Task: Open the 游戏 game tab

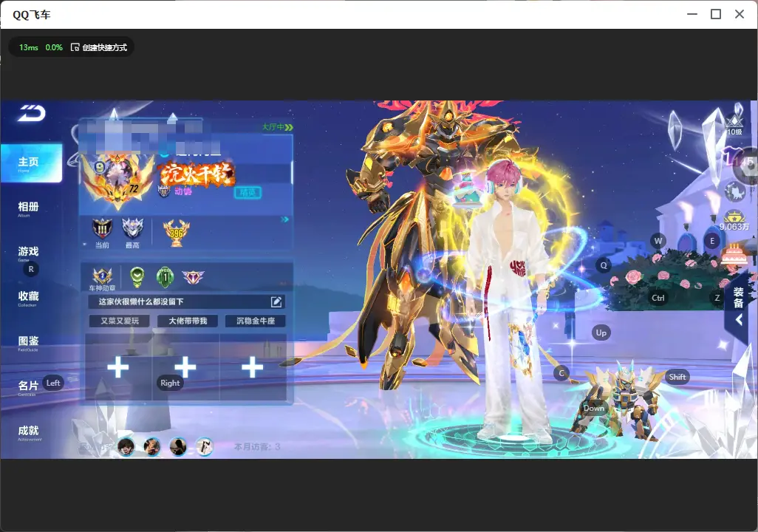Action: (28, 253)
